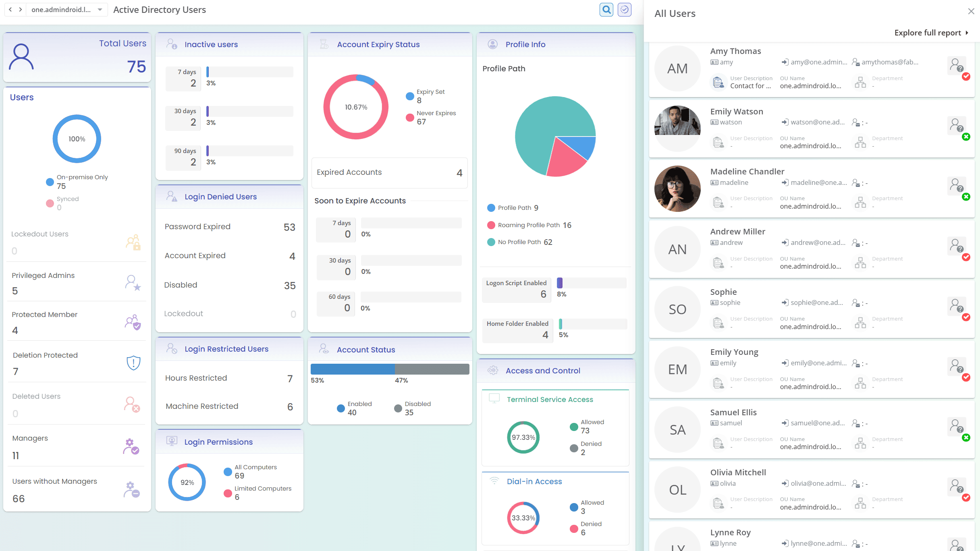Viewport: 980px width, 551px height.
Task: Select the Hours Restricted entry
Action: (229, 378)
